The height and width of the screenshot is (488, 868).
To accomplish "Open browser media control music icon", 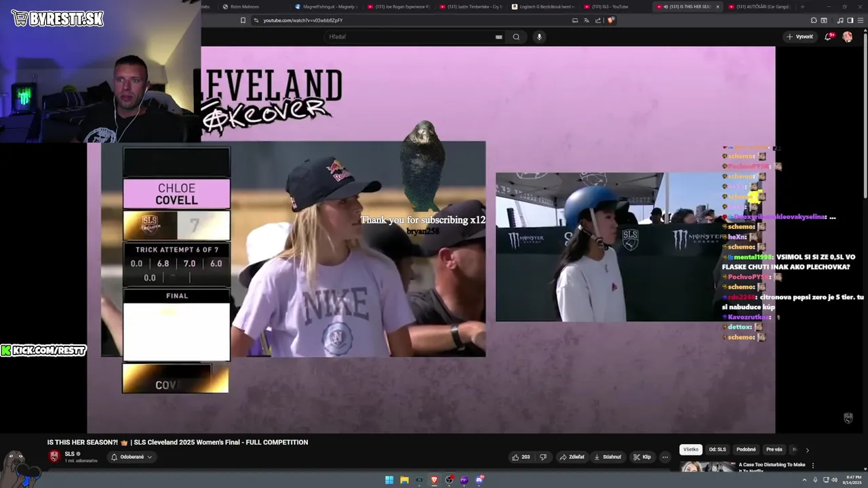I will (840, 20).
